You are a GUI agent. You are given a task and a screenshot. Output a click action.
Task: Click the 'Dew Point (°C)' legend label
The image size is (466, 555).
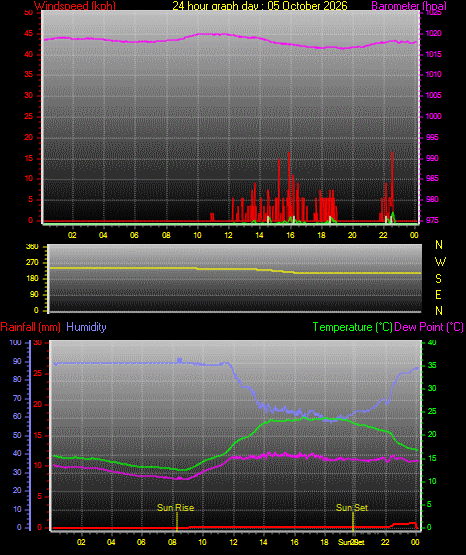point(429,327)
